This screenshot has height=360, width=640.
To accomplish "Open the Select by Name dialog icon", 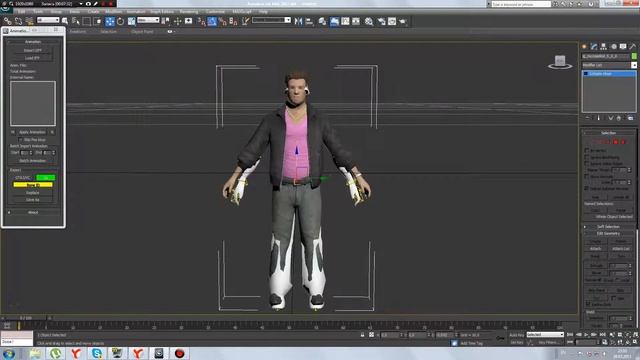I will (x=76, y=21).
